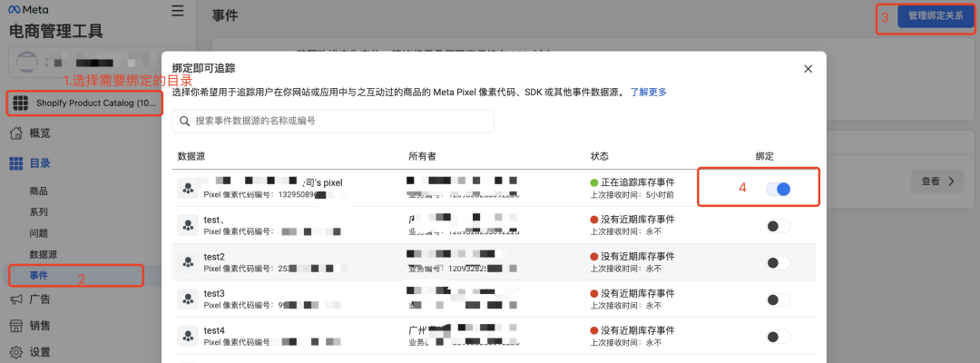The height and width of the screenshot is (363, 980).
Task: Click 正在追踪库存事件 status text
Action: 638,182
